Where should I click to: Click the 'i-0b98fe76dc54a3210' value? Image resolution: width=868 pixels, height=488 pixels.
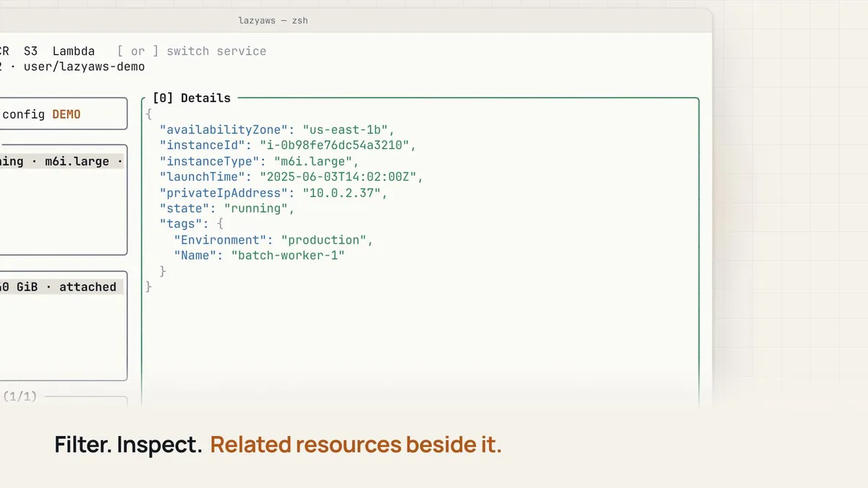pos(336,145)
